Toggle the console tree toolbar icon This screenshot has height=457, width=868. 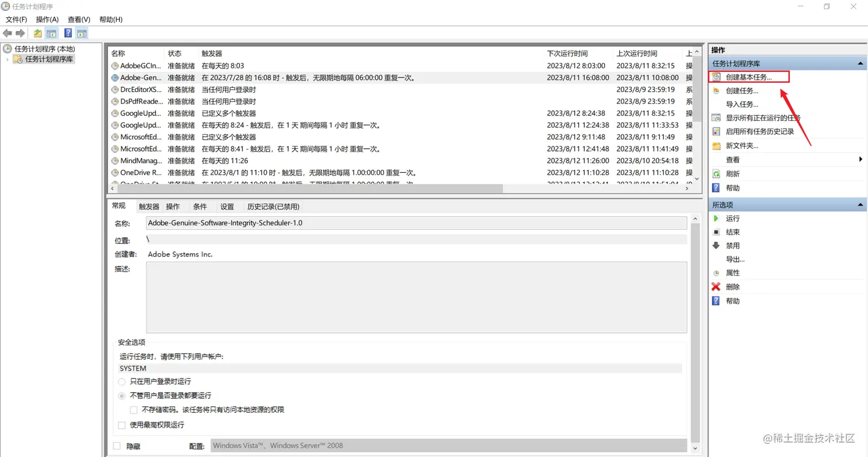click(52, 33)
